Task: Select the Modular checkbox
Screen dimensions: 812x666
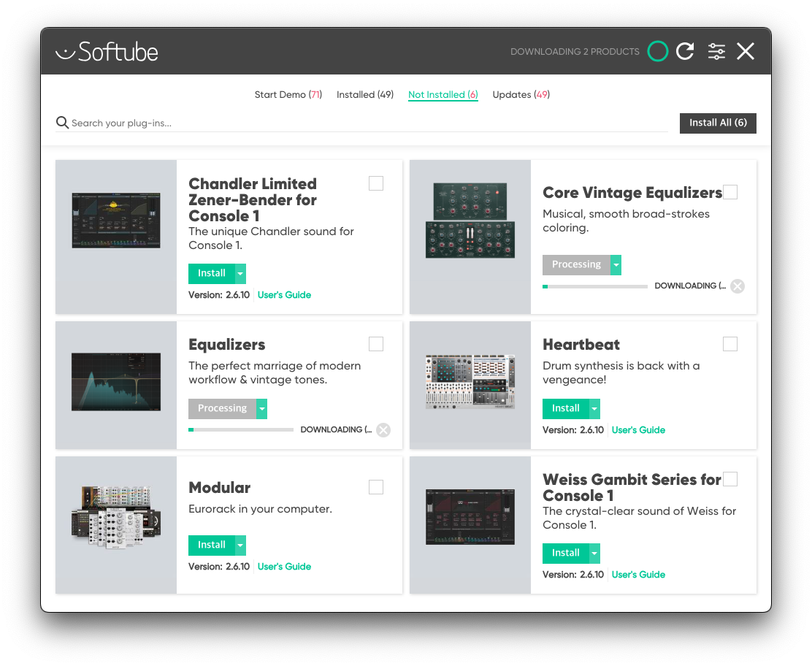Action: (376, 487)
